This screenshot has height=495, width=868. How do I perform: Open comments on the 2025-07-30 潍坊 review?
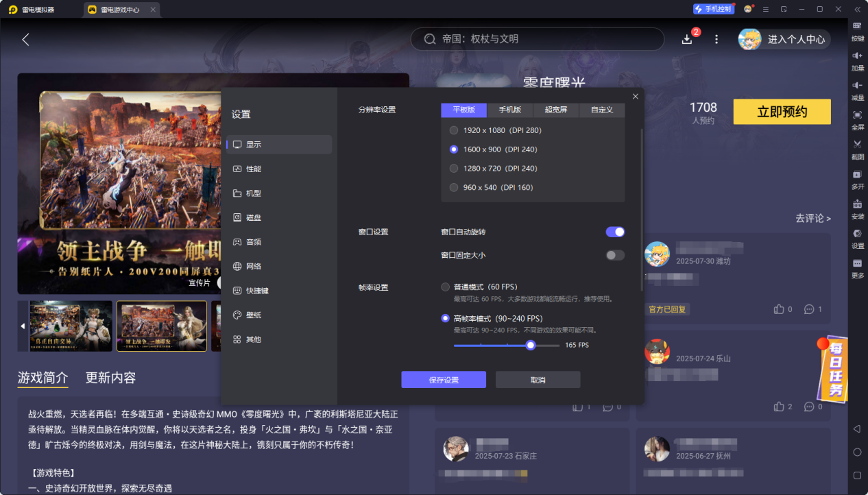[809, 309]
